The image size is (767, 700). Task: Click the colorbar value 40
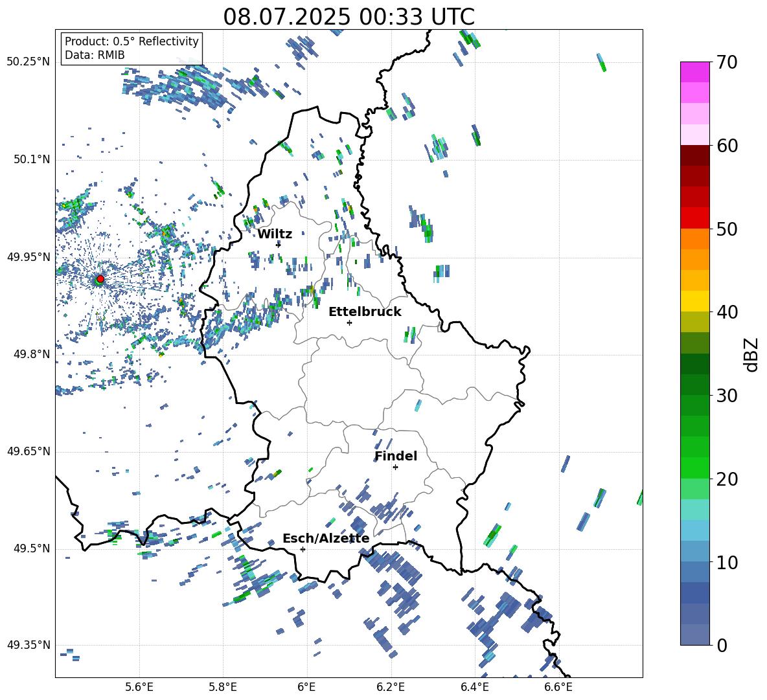(x=727, y=312)
